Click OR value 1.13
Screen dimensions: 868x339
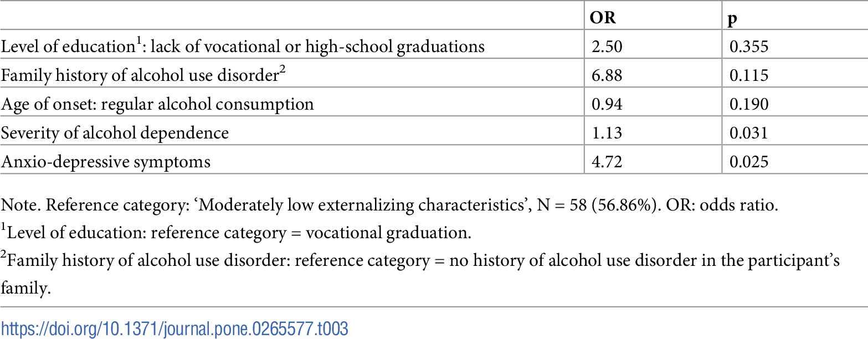point(607,133)
